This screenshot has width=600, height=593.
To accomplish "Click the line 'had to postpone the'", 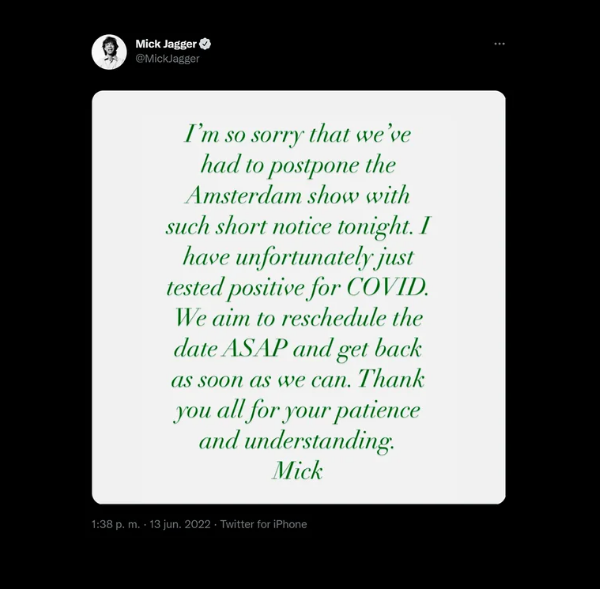I will pyautogui.click(x=298, y=166).
